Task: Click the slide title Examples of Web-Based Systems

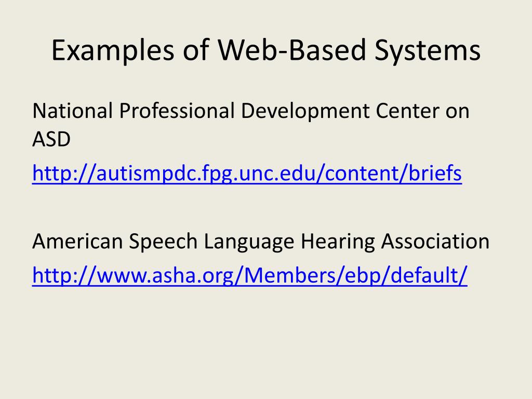Action: 266,50
